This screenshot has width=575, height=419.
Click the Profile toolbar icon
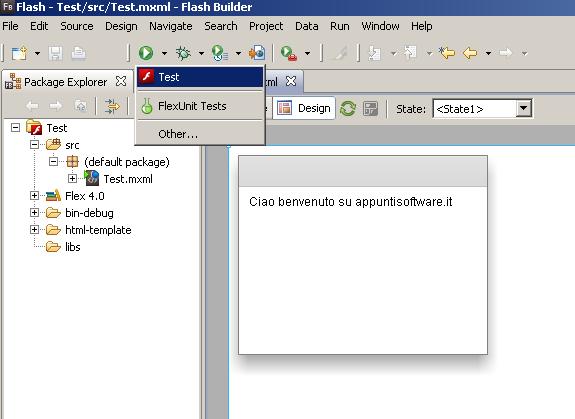[x=220, y=53]
